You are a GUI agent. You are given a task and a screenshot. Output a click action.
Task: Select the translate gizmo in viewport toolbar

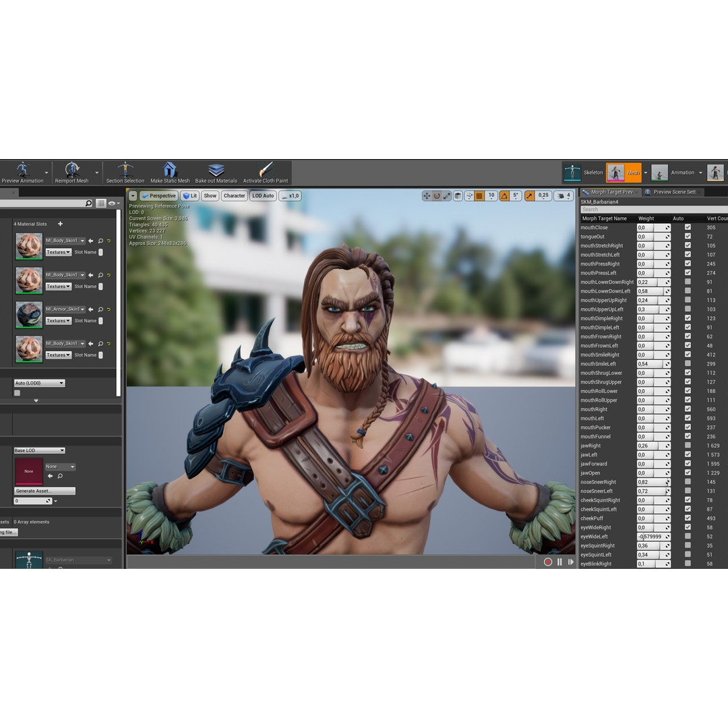[x=427, y=196]
